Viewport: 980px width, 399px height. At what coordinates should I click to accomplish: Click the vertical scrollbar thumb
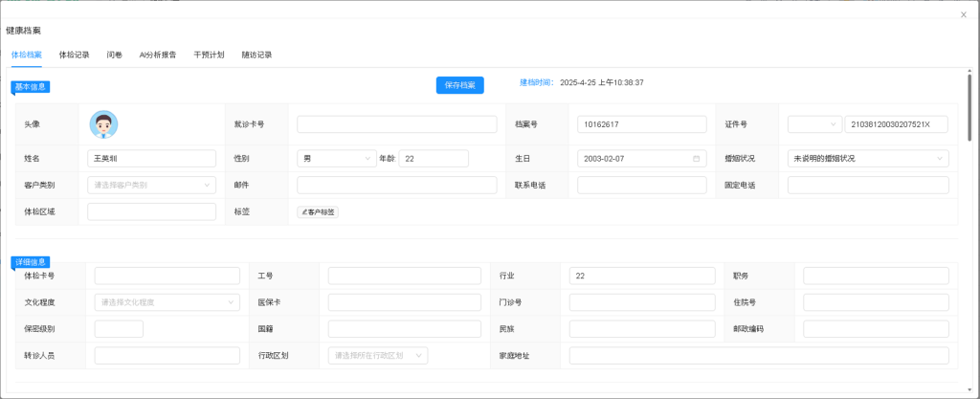click(x=969, y=106)
